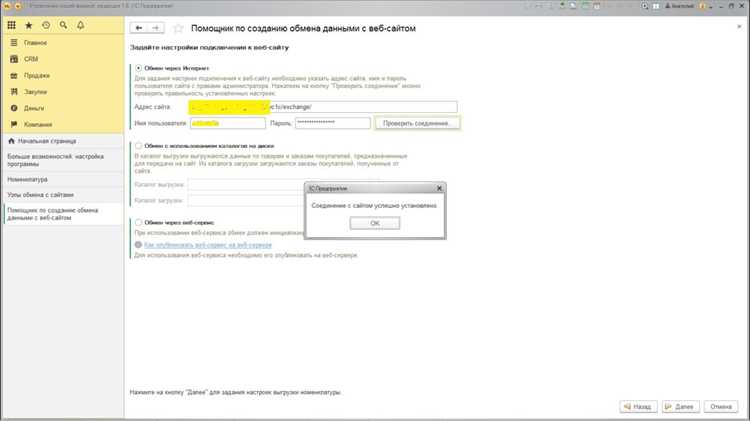
Task: Confirm the dialog with OK
Action: pos(375,223)
